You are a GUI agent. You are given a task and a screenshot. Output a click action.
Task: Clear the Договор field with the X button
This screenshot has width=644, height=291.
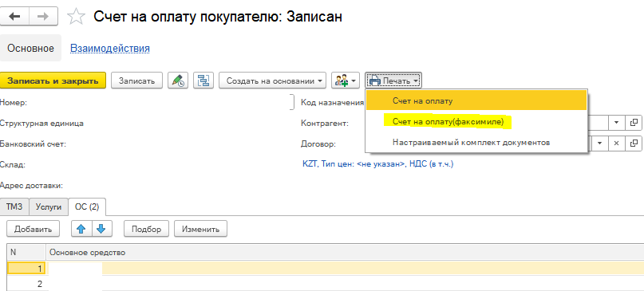[x=616, y=143]
